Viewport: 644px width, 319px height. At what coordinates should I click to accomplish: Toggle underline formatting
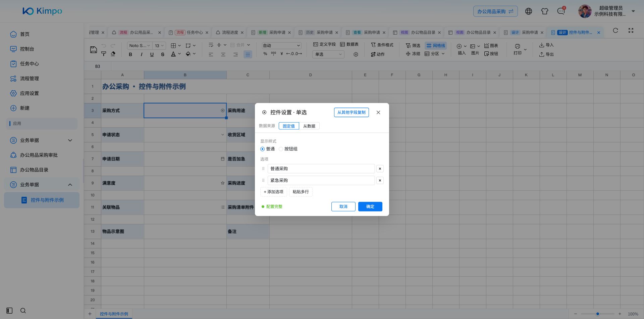coord(152,54)
